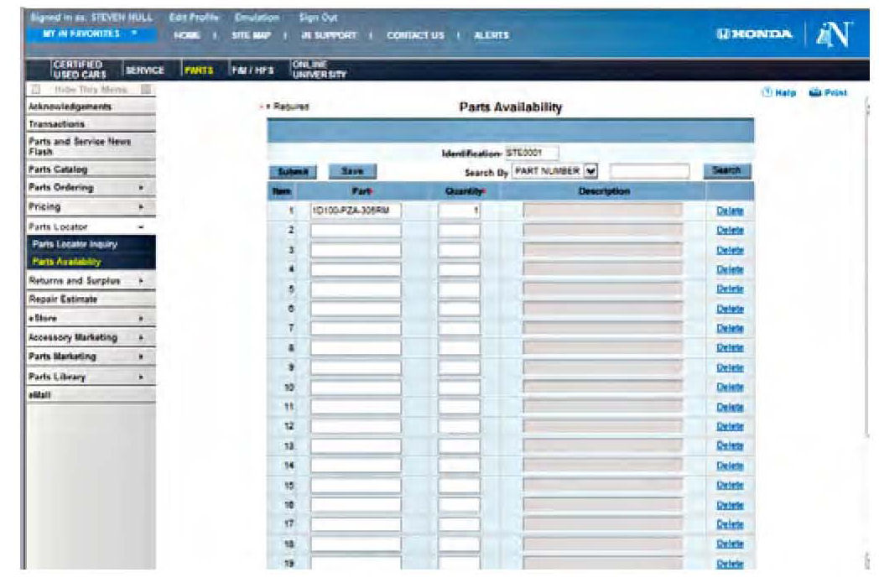Open the Certified Used Cars tab

coord(79,70)
